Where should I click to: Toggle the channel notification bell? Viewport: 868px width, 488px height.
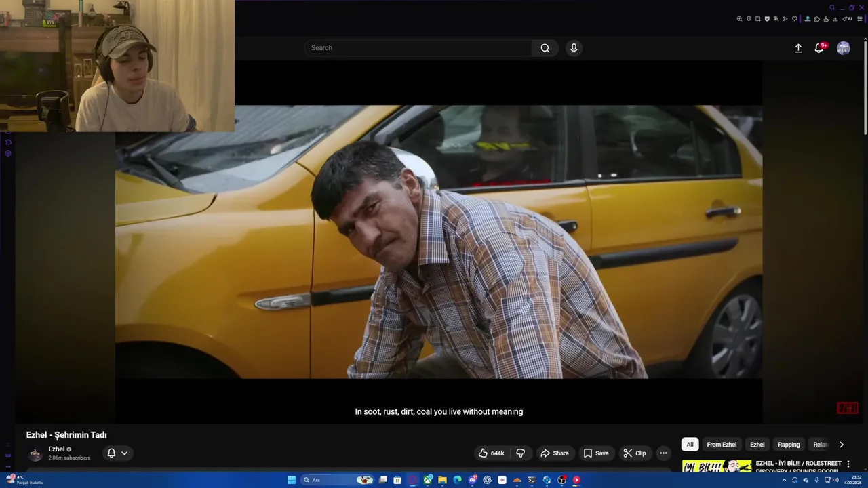pyautogui.click(x=112, y=453)
